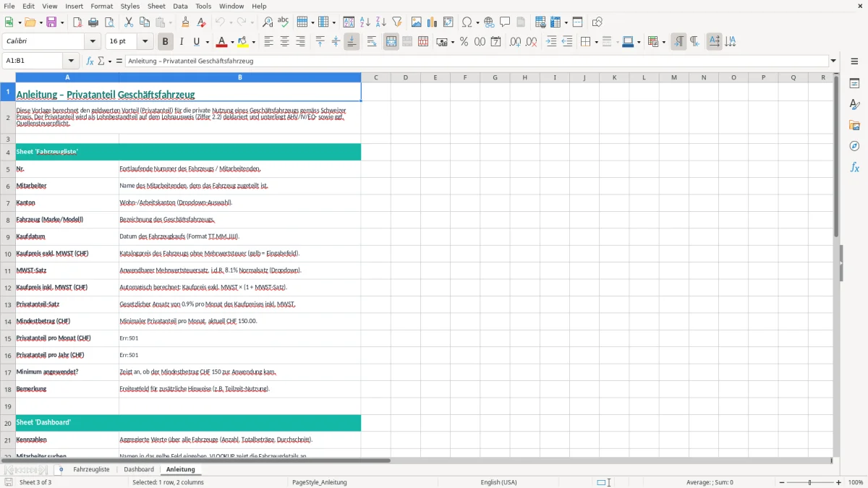The width and height of the screenshot is (868, 488).
Task: Click the Clone Formatting paintbrush icon
Action: coord(185,22)
